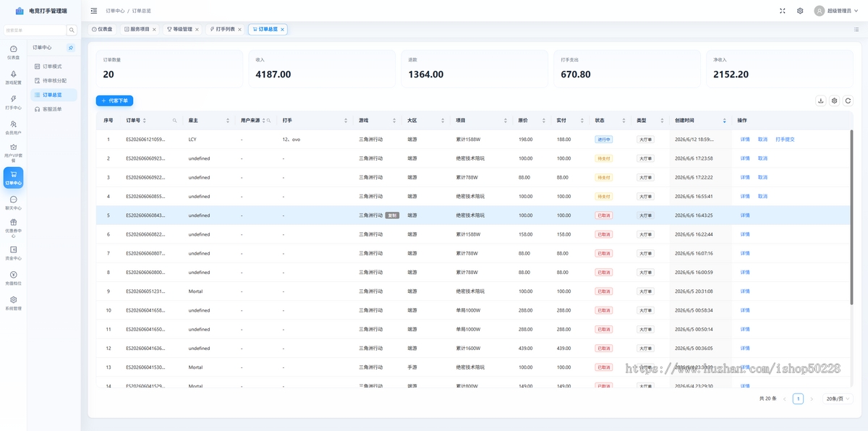Screen dimensions: 868x431
Task: Open the tab list menu at far right
Action: pyautogui.click(x=856, y=29)
